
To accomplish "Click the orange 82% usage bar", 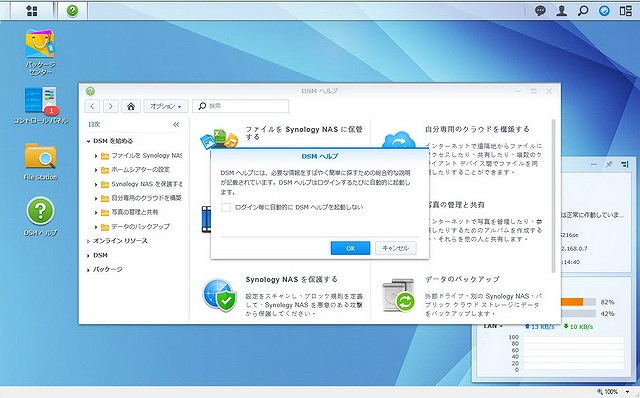I will [x=572, y=302].
